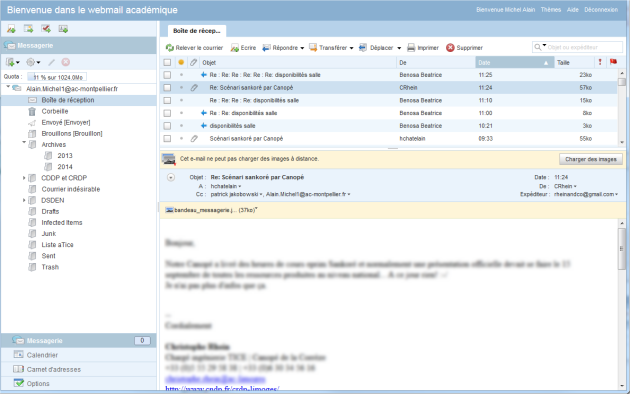Viewport: 630px width, 394px height.
Task: Tick checkbox for Benosa Beatrice 11:00 message
Action: pyautogui.click(x=167, y=113)
